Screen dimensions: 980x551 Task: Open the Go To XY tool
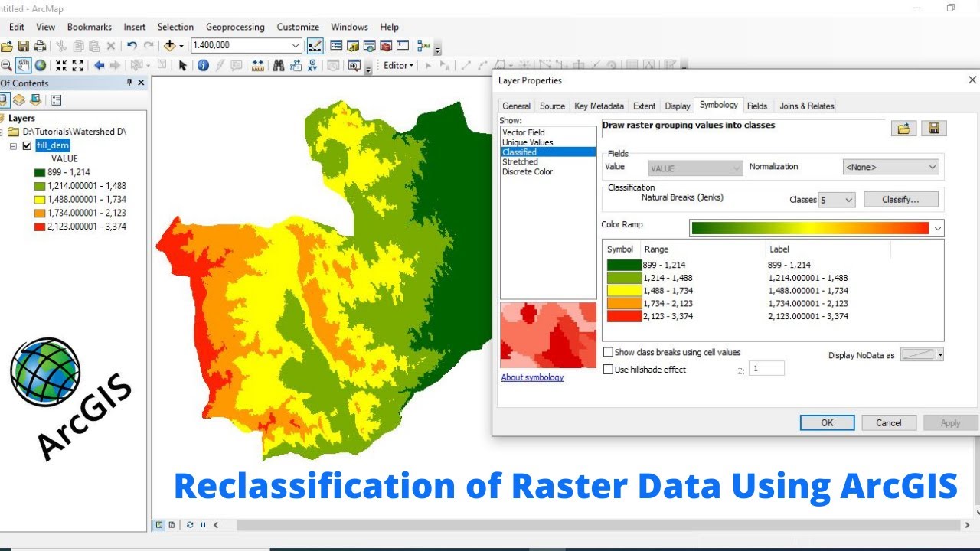click(x=312, y=66)
